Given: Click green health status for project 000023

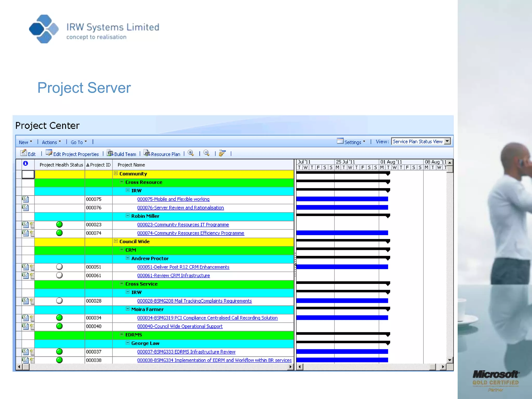Looking at the screenshot, I should [x=59, y=224].
